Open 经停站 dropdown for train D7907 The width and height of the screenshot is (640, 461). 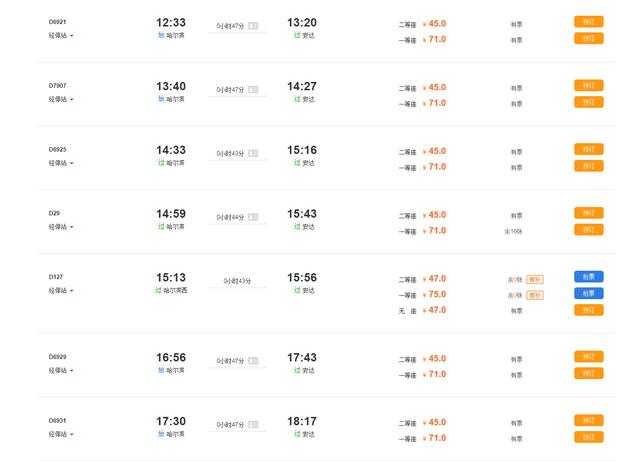(x=62, y=99)
